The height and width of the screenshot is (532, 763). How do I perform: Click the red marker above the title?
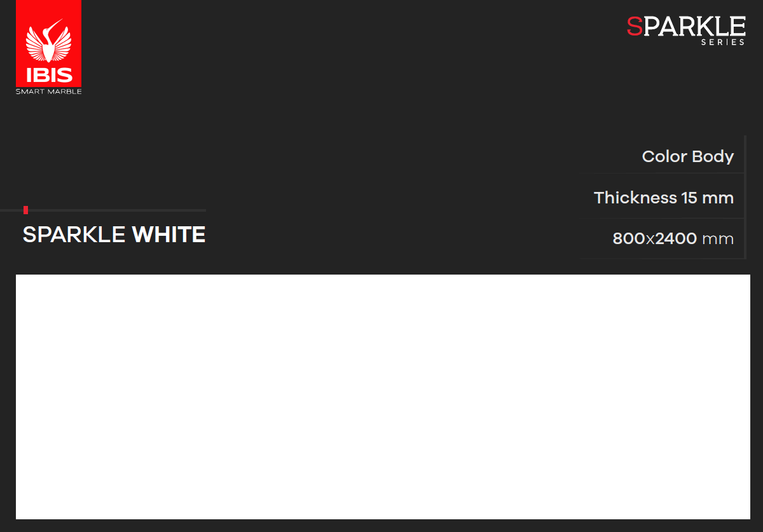(25, 210)
